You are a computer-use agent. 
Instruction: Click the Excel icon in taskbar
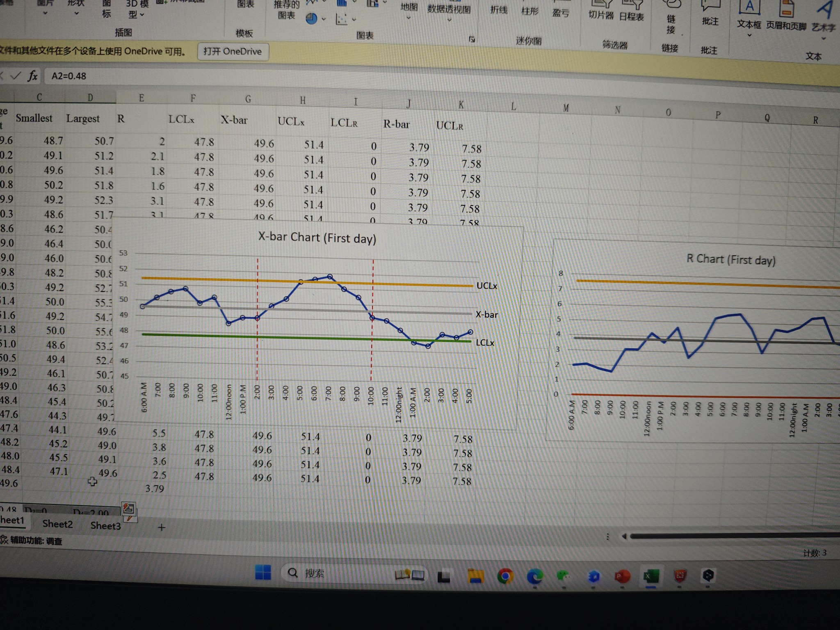click(x=651, y=577)
